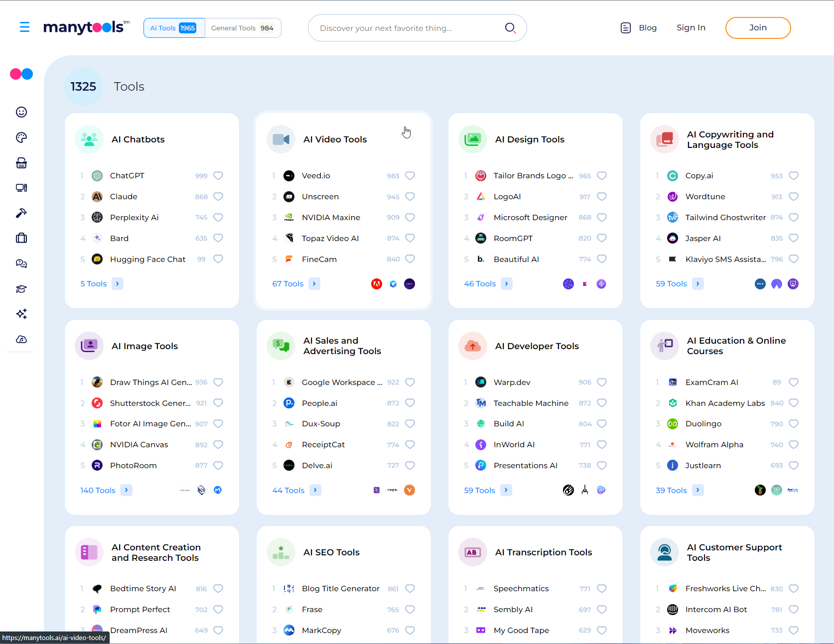Expand the 5 Tools chevron in AI Chatbots

point(118,284)
